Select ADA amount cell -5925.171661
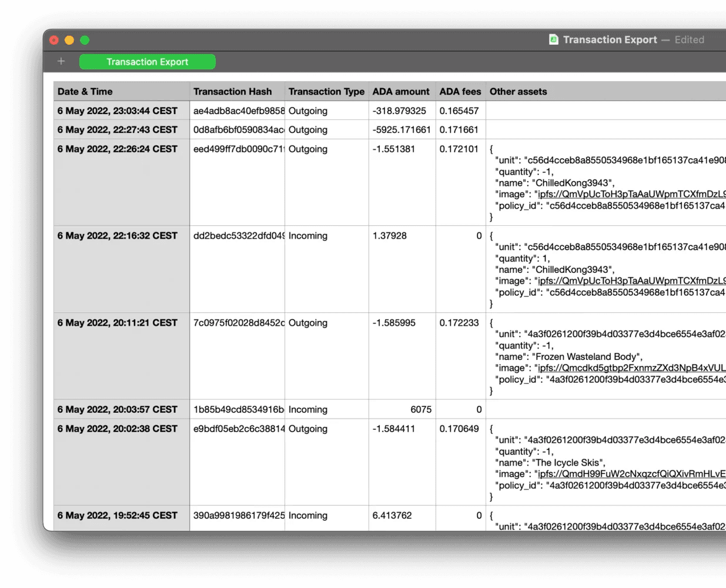 click(x=402, y=130)
